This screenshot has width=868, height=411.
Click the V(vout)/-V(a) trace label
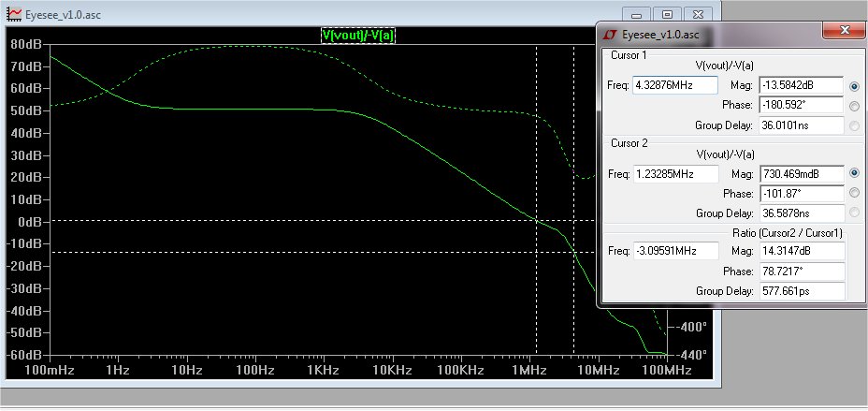pyautogui.click(x=358, y=36)
